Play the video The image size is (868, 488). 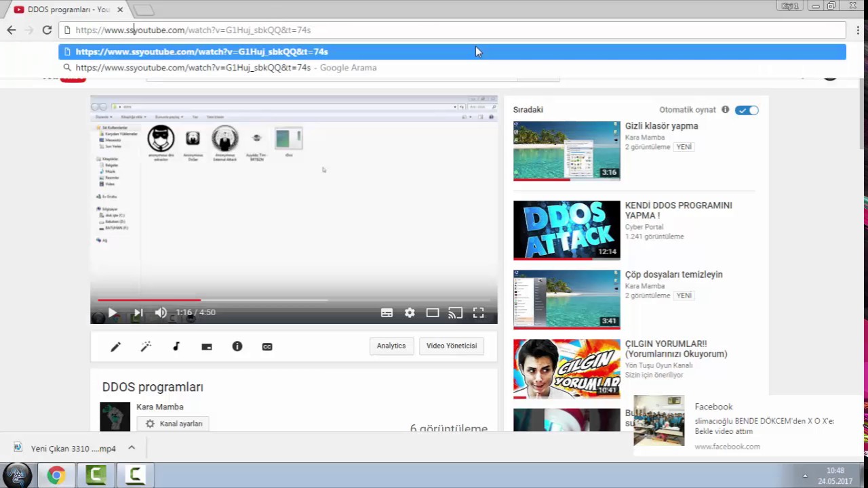(113, 312)
